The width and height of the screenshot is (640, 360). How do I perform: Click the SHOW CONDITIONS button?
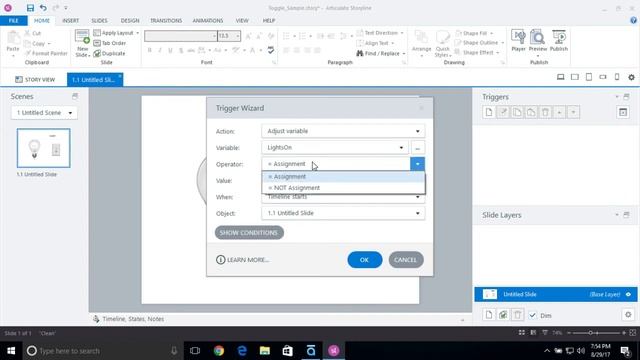click(x=249, y=233)
